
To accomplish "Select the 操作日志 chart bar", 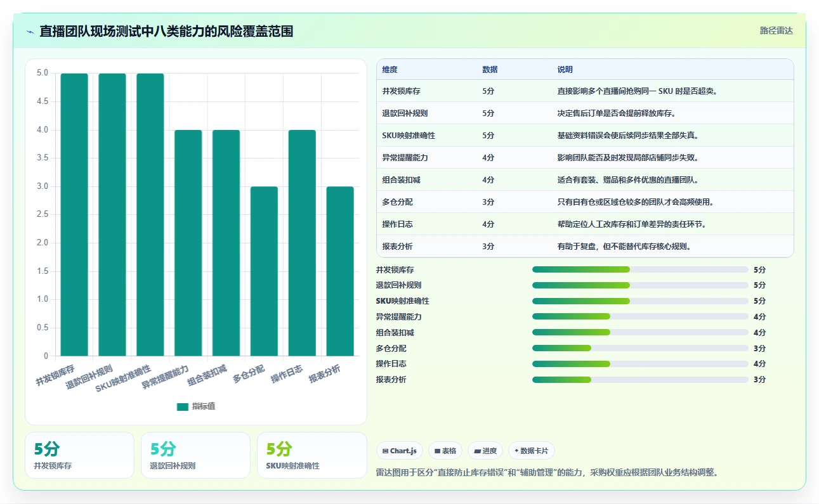I will click(302, 243).
